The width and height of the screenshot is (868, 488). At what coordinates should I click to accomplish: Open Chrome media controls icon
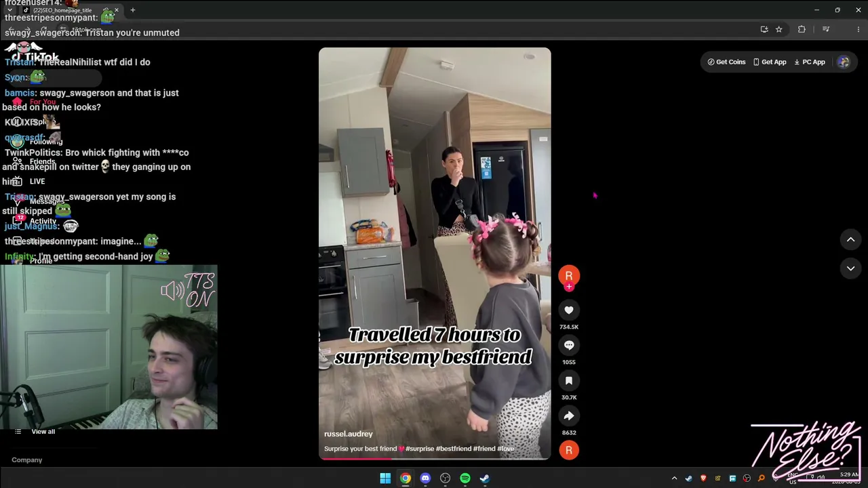point(826,29)
